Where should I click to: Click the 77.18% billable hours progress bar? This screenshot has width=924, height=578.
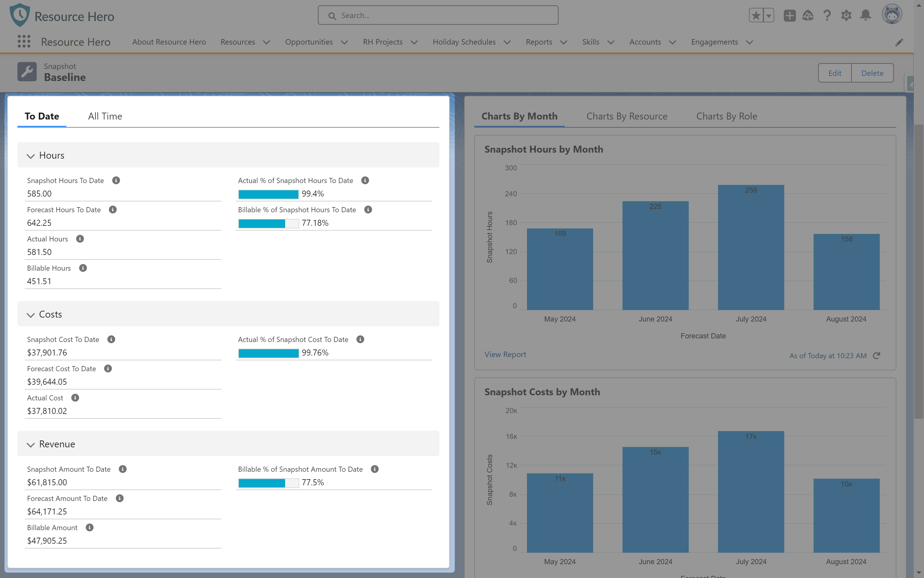pos(268,223)
